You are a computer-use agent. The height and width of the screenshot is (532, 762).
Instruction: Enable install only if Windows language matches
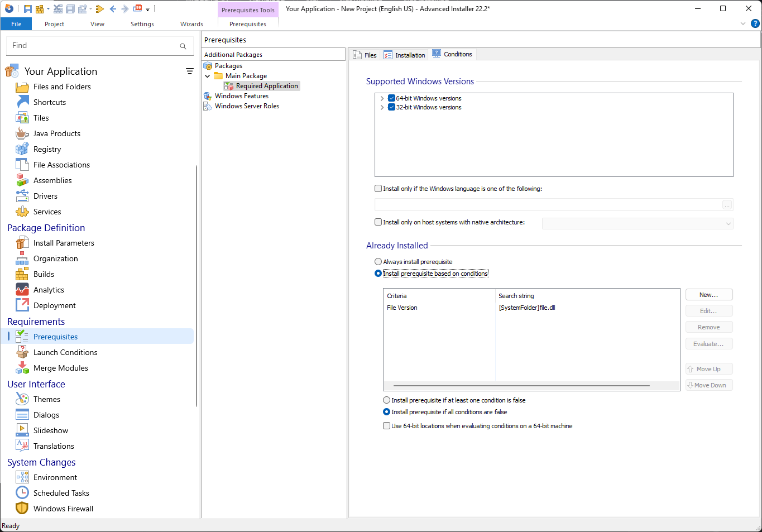(378, 189)
